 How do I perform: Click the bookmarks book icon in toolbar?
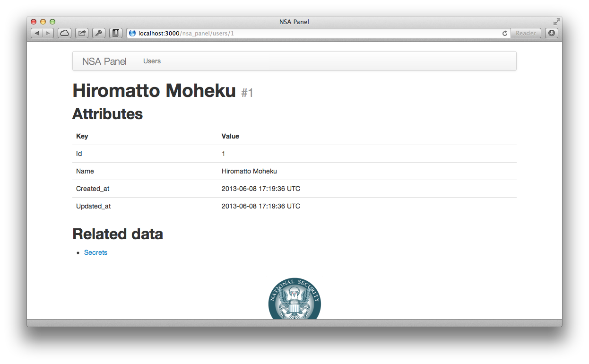click(x=116, y=33)
